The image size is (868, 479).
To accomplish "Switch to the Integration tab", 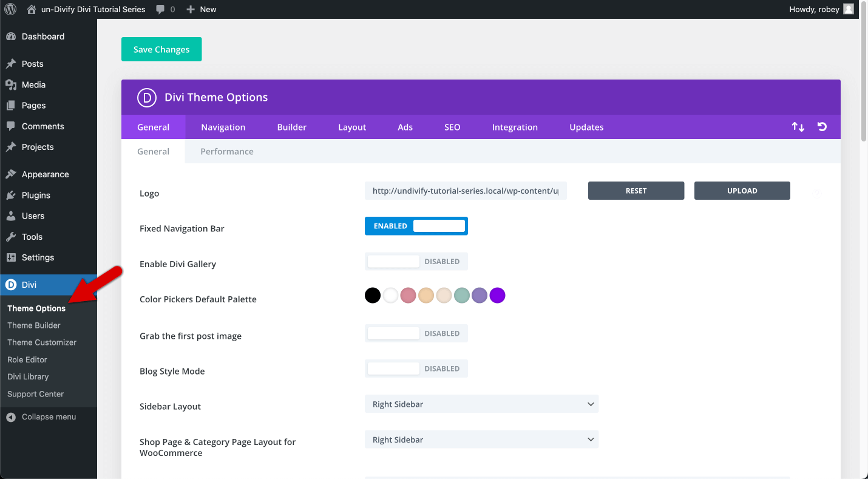I will click(515, 127).
